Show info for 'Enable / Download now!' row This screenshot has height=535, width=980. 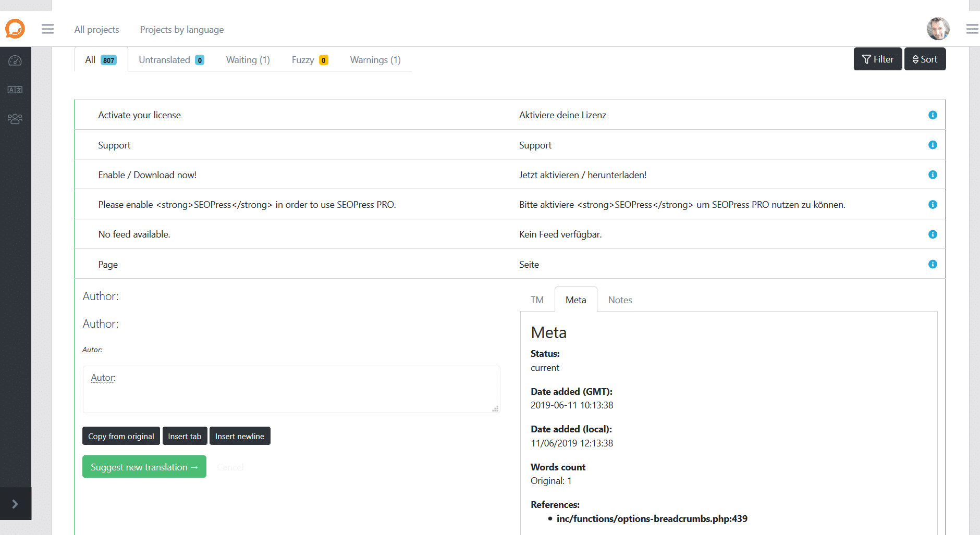933,175
